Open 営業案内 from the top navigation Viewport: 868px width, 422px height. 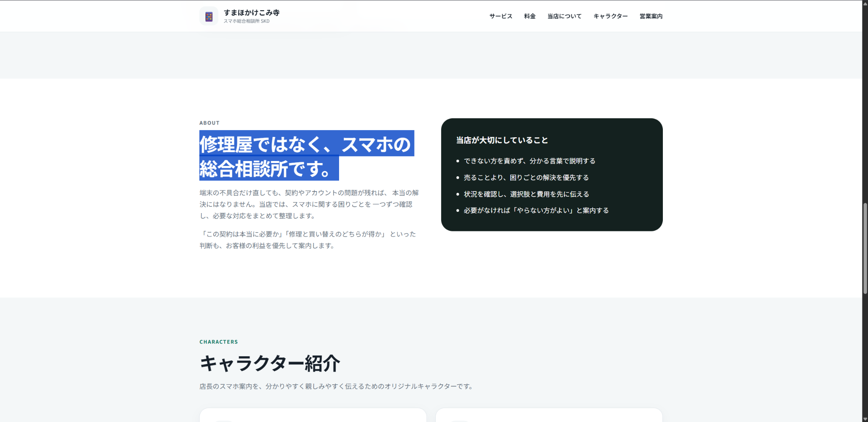[651, 16]
